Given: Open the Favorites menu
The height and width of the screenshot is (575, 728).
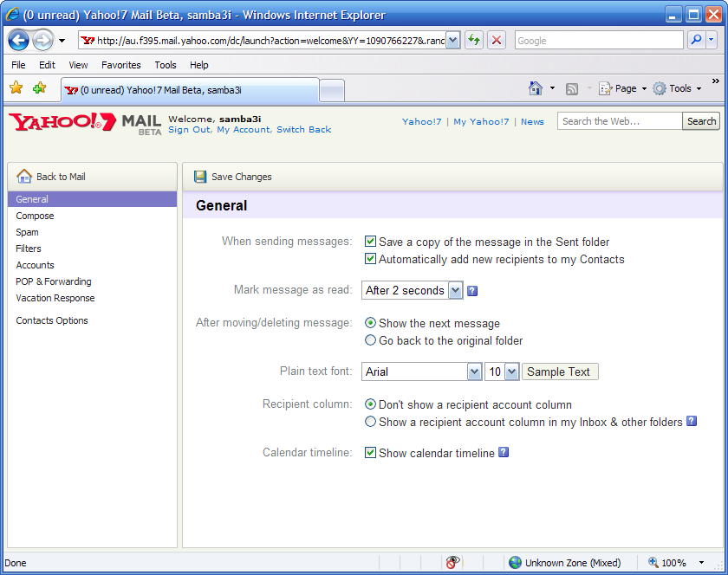Looking at the screenshot, I should pos(120,65).
